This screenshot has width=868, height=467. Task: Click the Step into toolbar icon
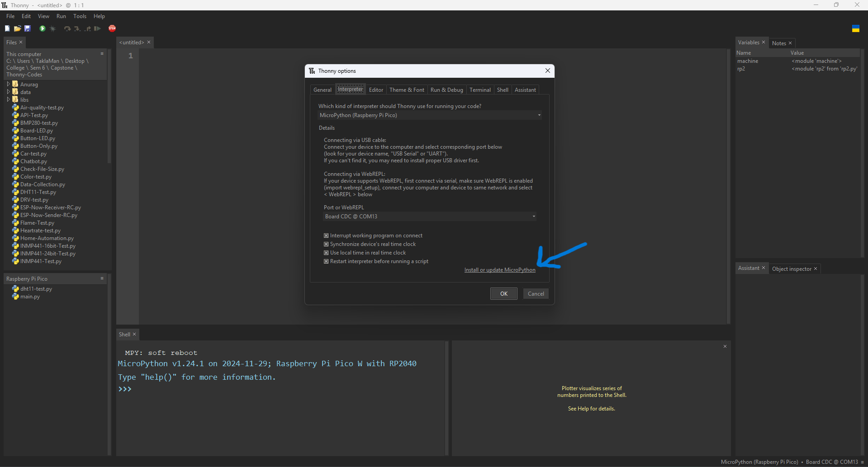77,28
